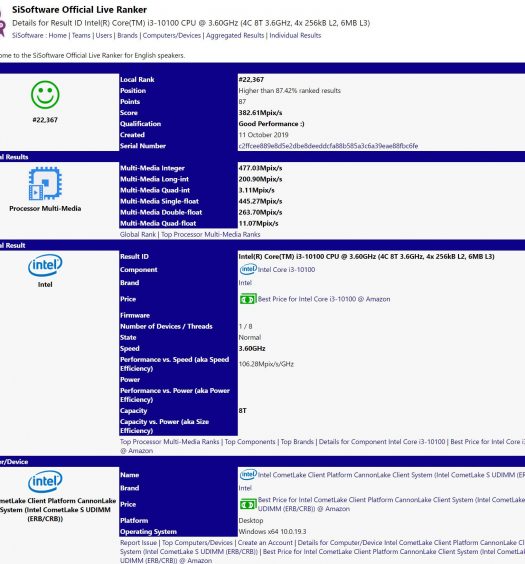Click the 1 / 8 devices and threads value
Screen dimensions: 525x564
click(245, 326)
